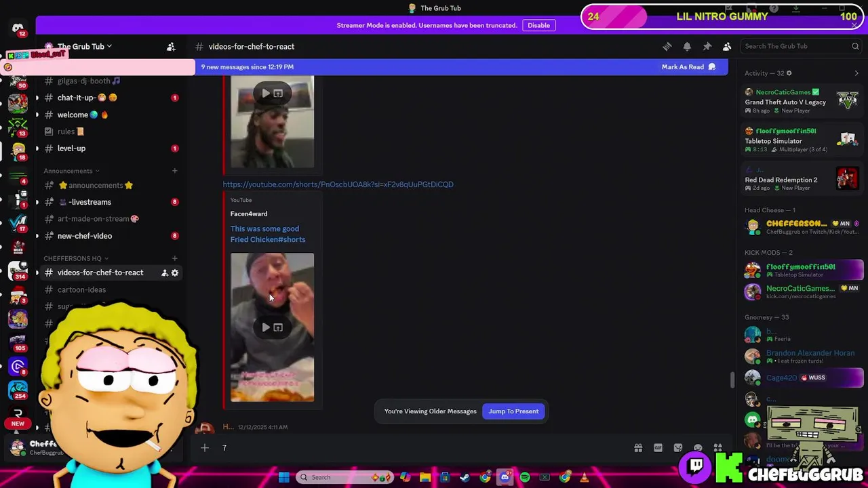Click Mark As Read

click(x=688, y=67)
